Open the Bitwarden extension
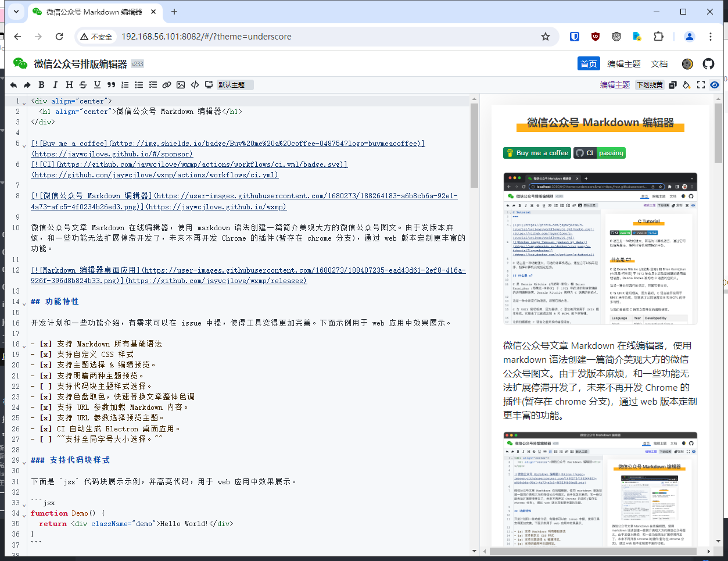The width and height of the screenshot is (728, 561). [x=575, y=37]
